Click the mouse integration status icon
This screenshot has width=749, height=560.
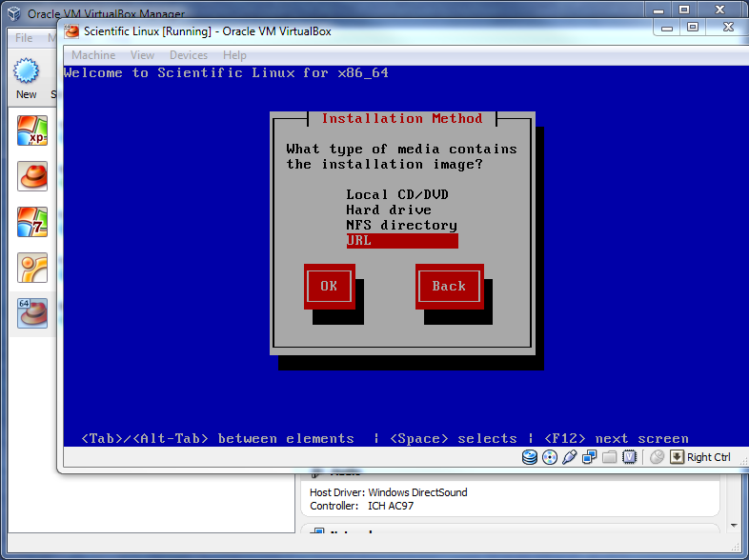click(658, 457)
